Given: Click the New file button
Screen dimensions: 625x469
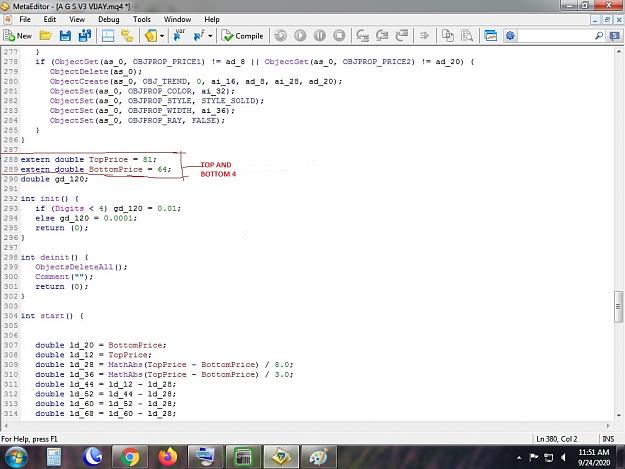Looking at the screenshot, I should [18, 36].
